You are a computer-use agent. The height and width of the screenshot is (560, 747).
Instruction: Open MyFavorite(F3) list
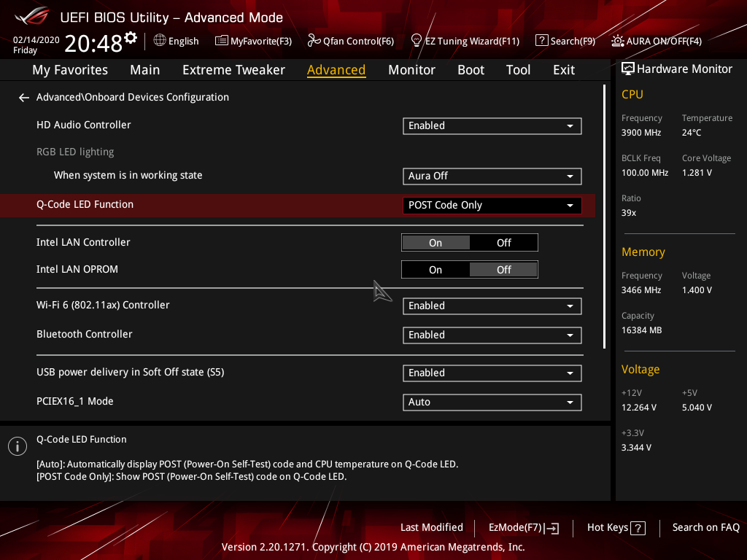(x=253, y=41)
